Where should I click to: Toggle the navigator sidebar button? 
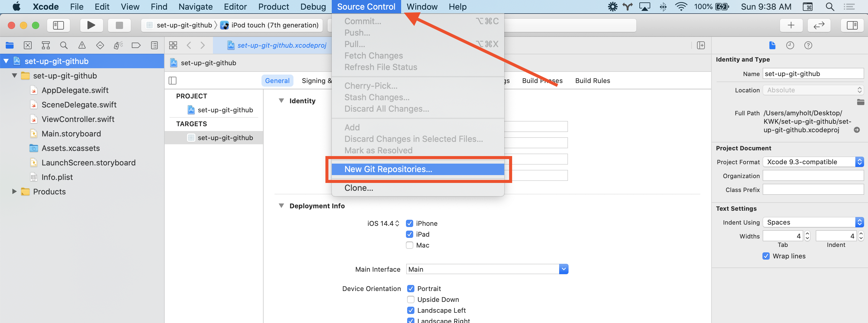coord(58,25)
